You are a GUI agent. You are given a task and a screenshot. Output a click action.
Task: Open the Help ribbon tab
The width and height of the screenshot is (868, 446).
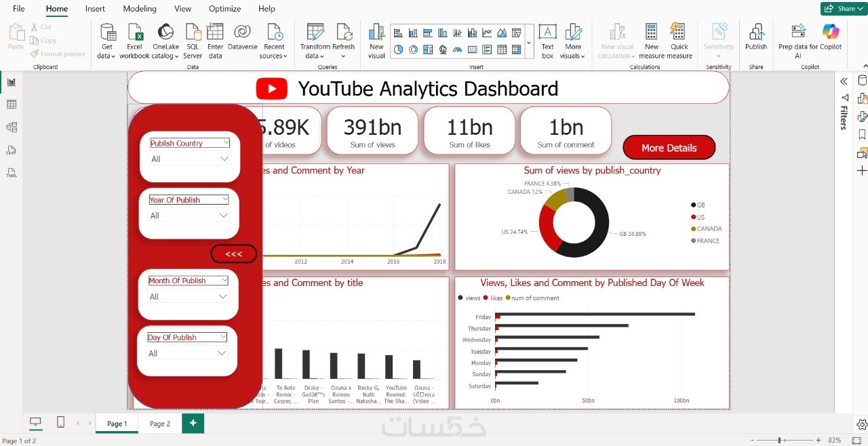267,9
